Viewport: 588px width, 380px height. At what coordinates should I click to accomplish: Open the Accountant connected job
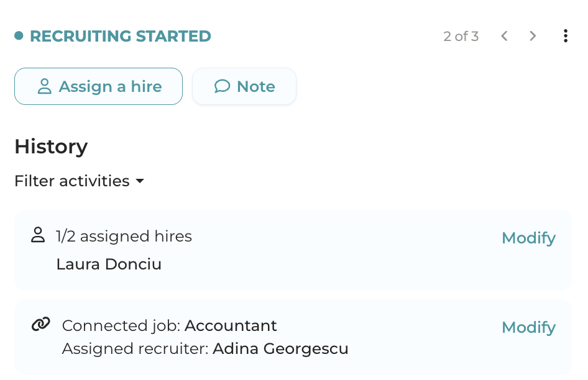pyautogui.click(x=231, y=325)
